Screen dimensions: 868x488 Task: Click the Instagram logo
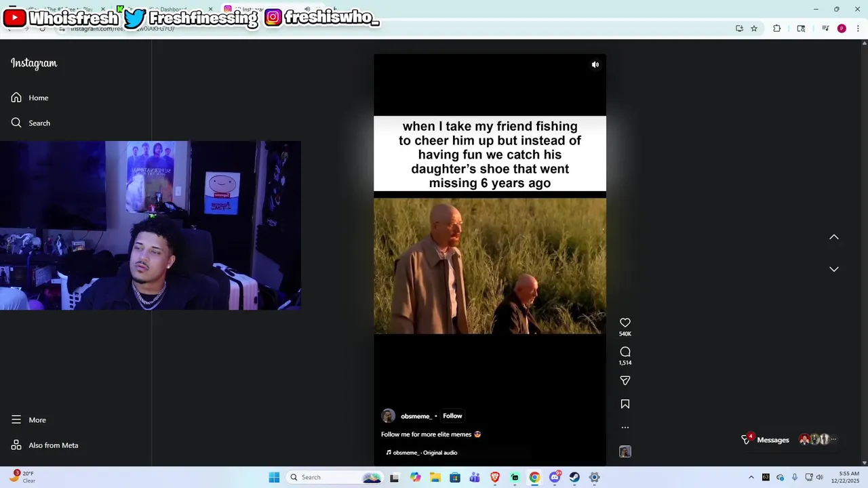(34, 63)
